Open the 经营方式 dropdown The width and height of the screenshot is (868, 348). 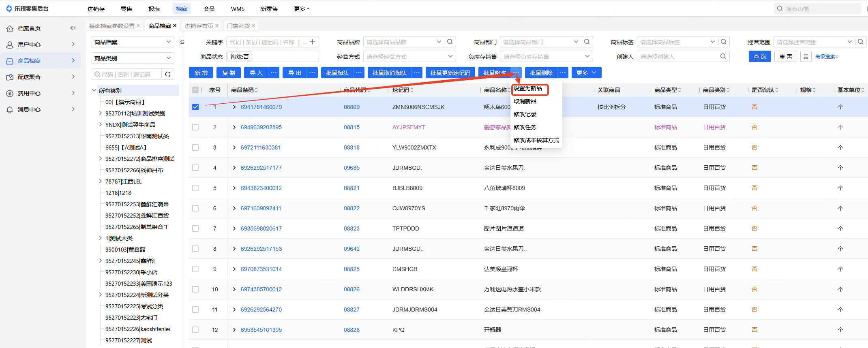[x=409, y=57]
